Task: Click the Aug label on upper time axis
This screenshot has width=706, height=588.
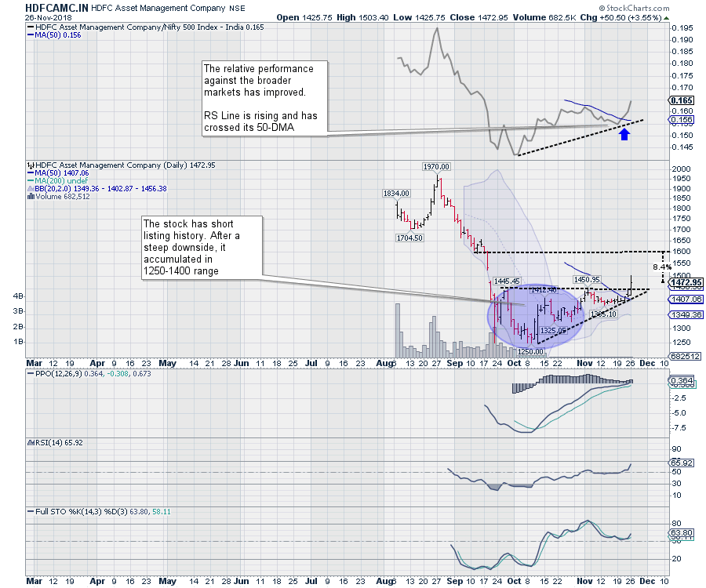Action: (x=385, y=363)
